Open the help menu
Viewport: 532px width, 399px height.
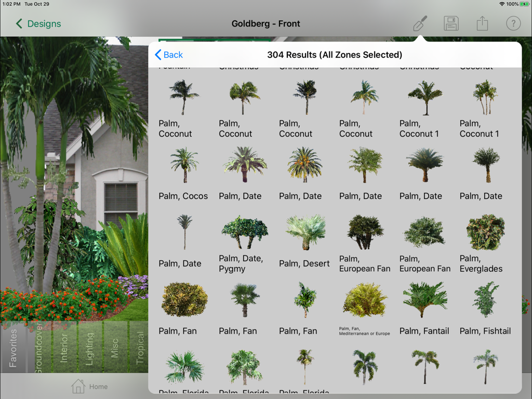[513, 23]
